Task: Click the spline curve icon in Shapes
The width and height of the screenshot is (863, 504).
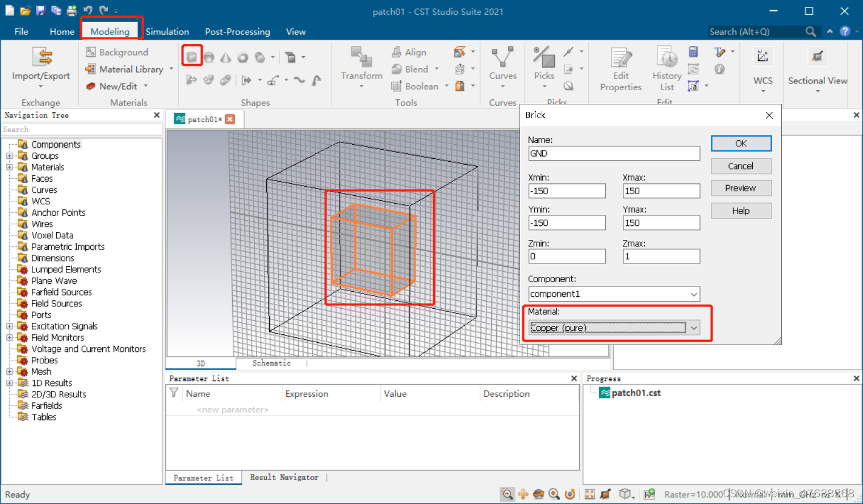Action: [x=299, y=80]
